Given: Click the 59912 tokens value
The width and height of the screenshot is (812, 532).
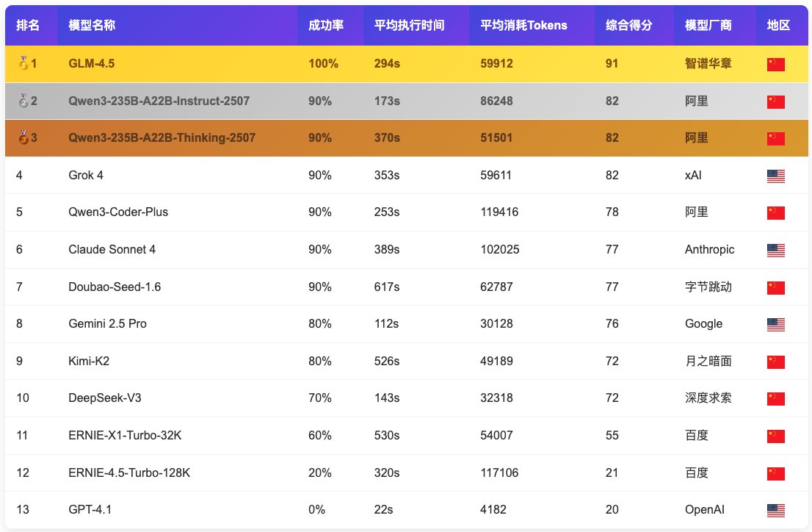Looking at the screenshot, I should pos(496,63).
